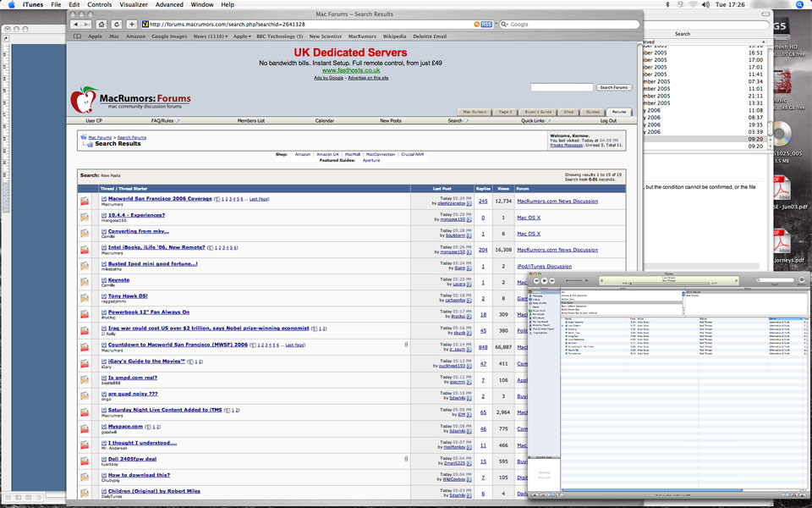Expand the News (1116) bookmarks folder

click(x=211, y=36)
